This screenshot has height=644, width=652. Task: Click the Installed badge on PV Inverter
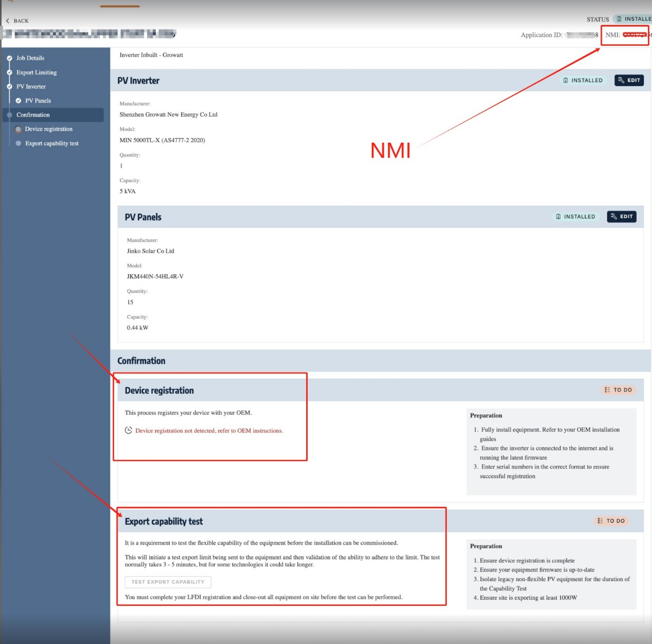[583, 81]
